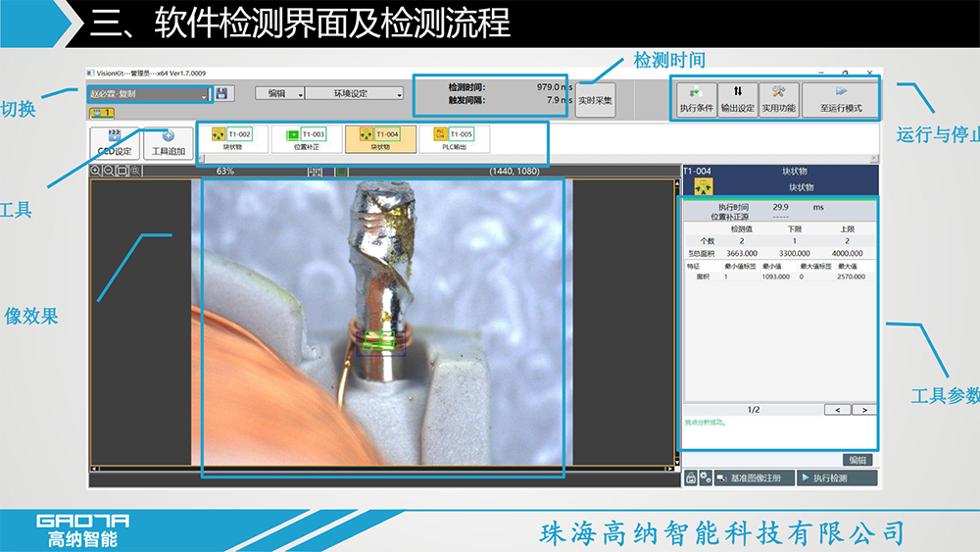Select the T1-003 位置补正 tool

click(306, 139)
